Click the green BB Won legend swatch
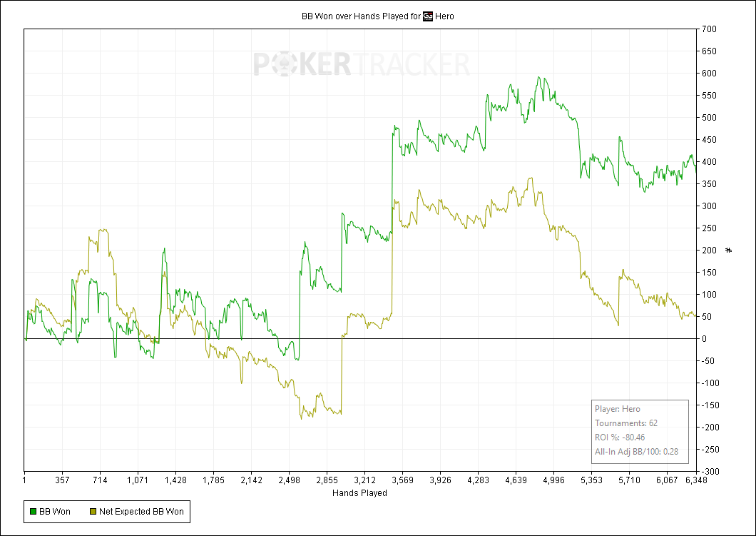The width and height of the screenshot is (756, 536). point(33,512)
